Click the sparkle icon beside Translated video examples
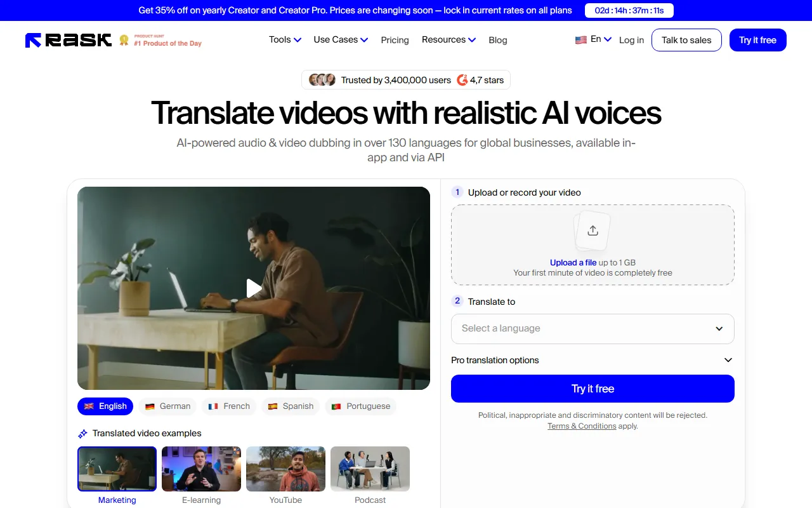This screenshot has height=508, width=812. tap(82, 434)
